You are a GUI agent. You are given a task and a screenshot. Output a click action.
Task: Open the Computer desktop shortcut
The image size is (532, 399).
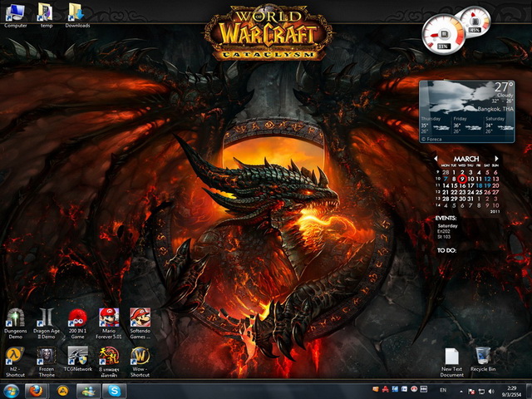click(15, 15)
